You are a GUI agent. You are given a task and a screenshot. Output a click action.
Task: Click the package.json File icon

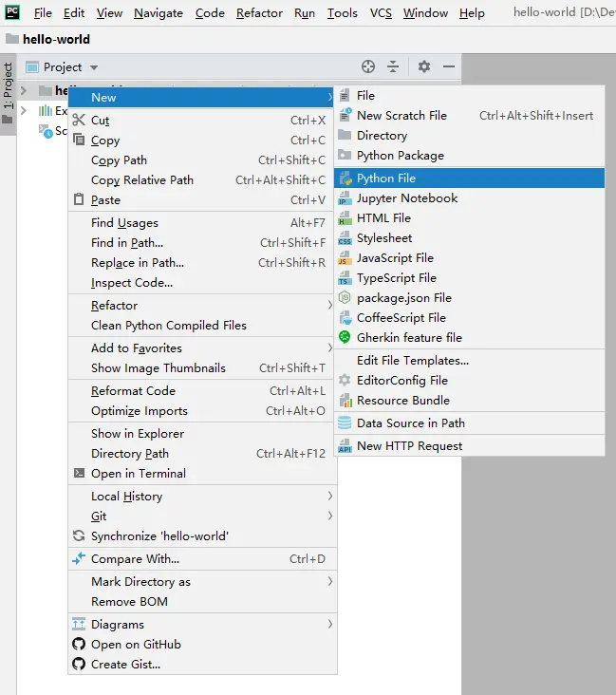click(x=345, y=297)
